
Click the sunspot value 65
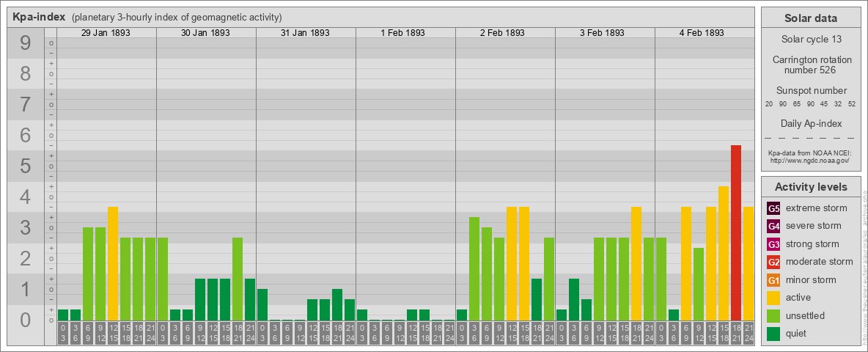click(797, 104)
